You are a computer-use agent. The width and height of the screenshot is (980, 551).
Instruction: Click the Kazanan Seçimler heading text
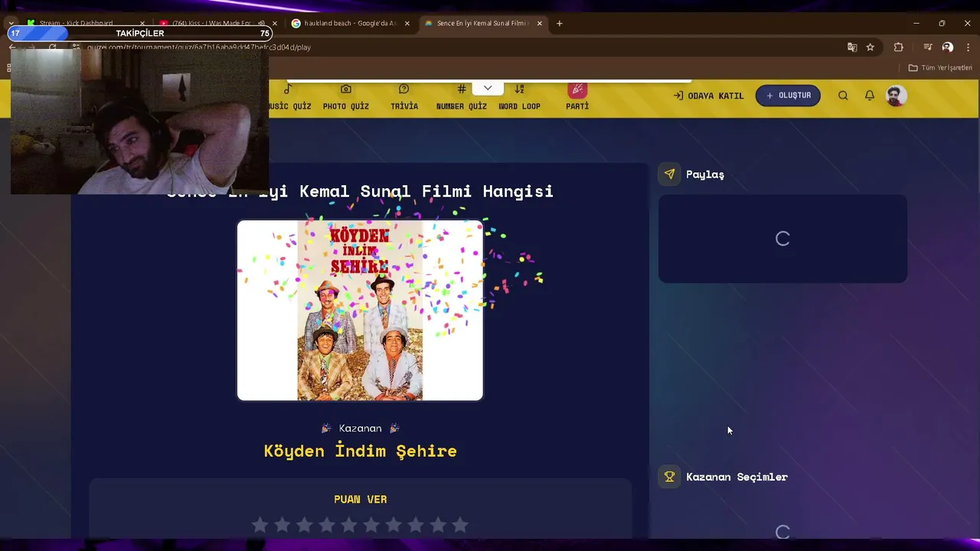[737, 477]
